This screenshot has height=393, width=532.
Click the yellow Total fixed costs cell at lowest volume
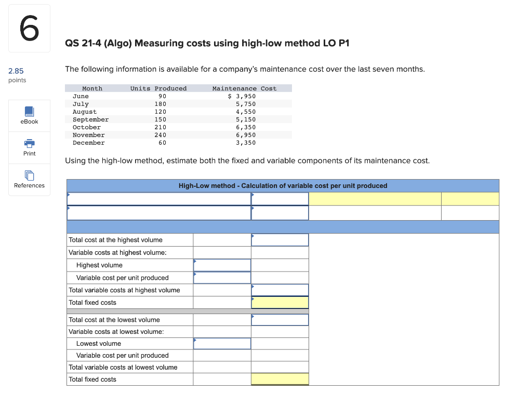point(280,379)
